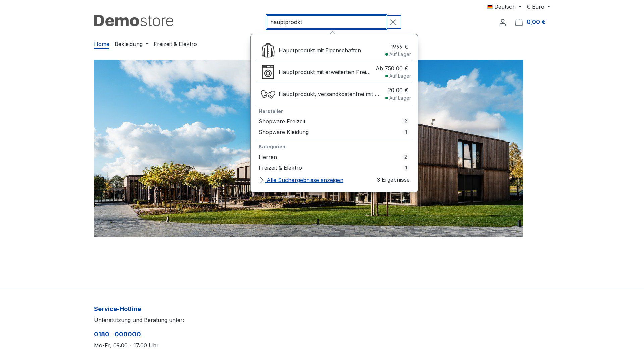Click the Ab 750,00 € price text

(x=392, y=68)
